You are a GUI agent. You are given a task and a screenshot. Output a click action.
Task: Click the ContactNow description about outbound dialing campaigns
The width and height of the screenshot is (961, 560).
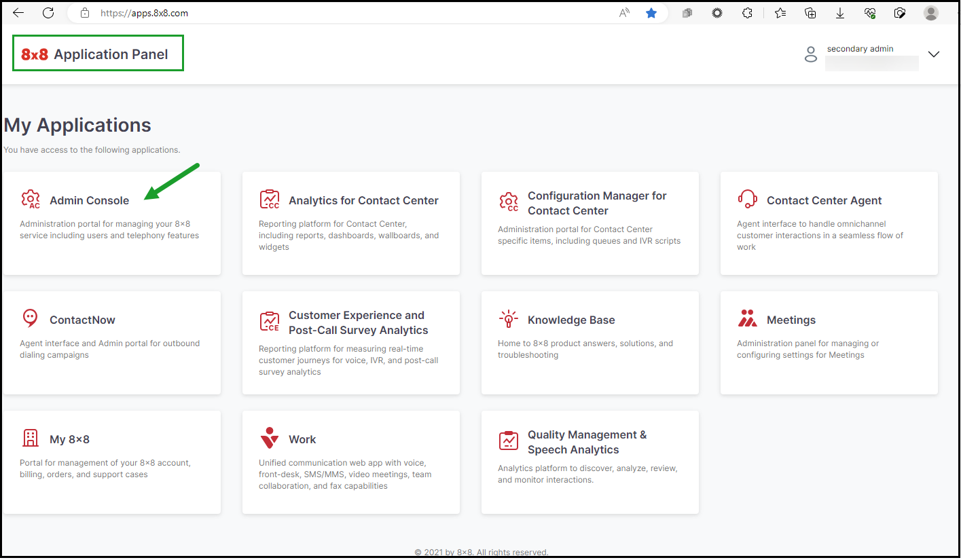pos(110,349)
